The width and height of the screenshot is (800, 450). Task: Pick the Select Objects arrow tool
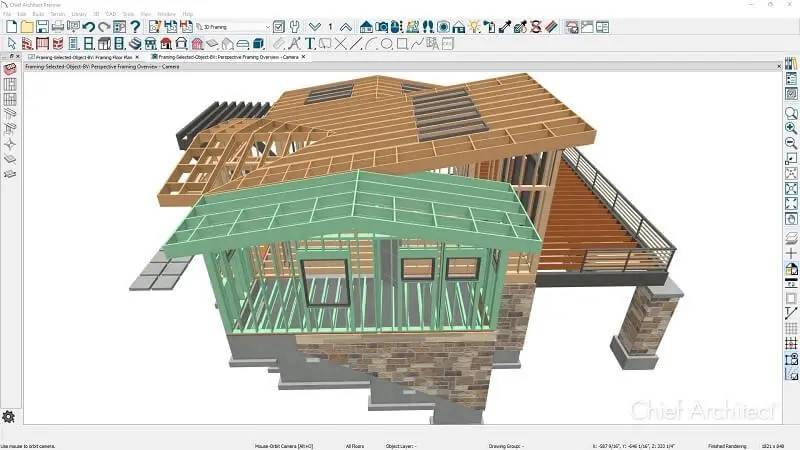click(x=10, y=43)
